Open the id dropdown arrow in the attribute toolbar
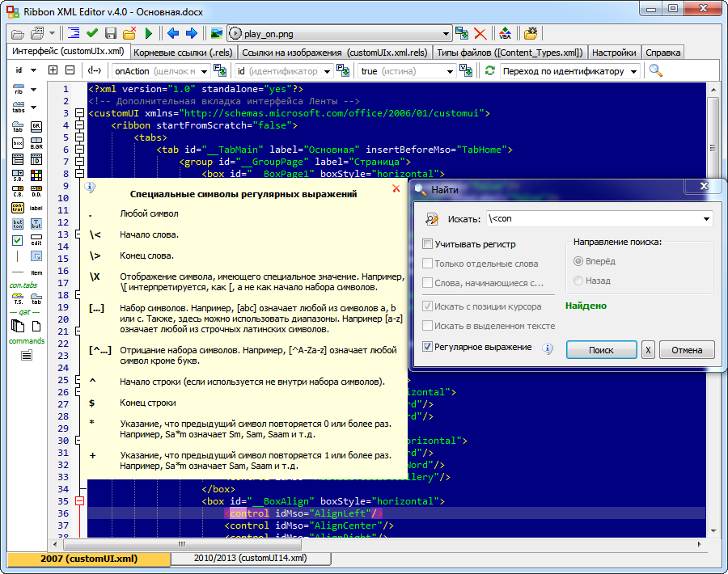The height and width of the screenshot is (574, 728). tap(33, 70)
